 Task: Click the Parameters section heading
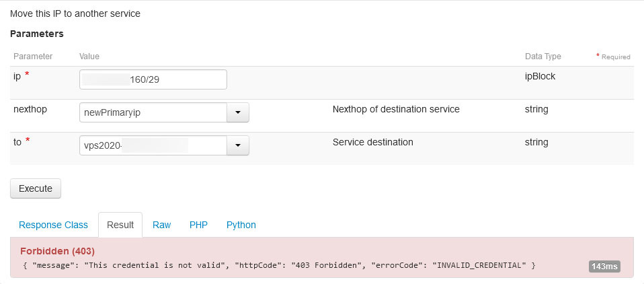click(x=37, y=33)
